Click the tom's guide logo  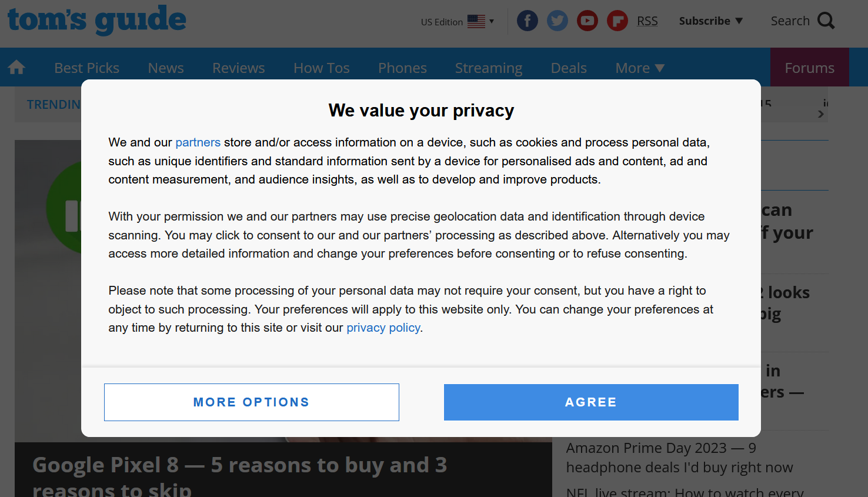pyautogui.click(x=96, y=20)
